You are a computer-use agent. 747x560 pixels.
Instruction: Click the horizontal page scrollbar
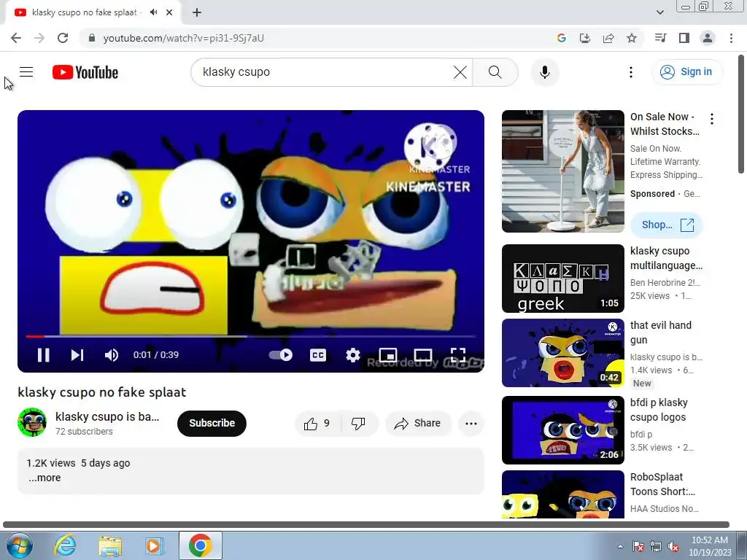[x=366, y=525]
